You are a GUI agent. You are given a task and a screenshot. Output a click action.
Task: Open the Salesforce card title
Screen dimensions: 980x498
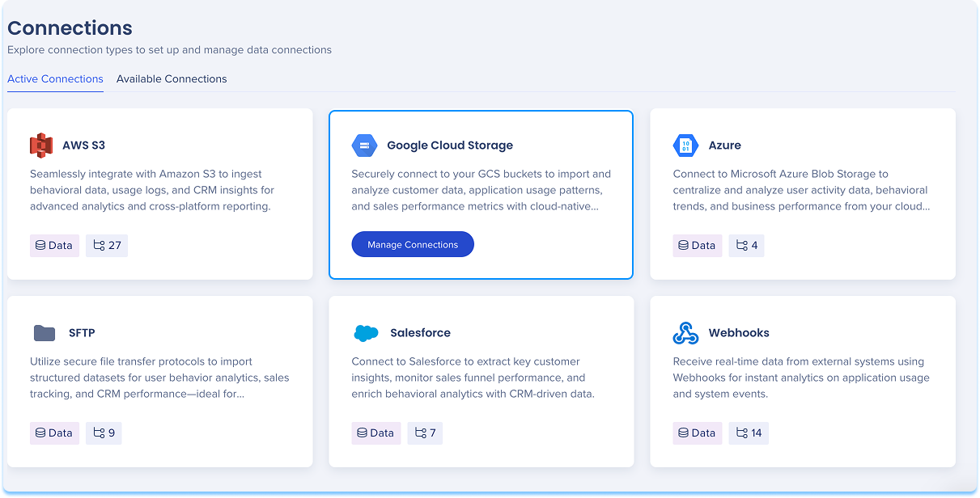420,333
